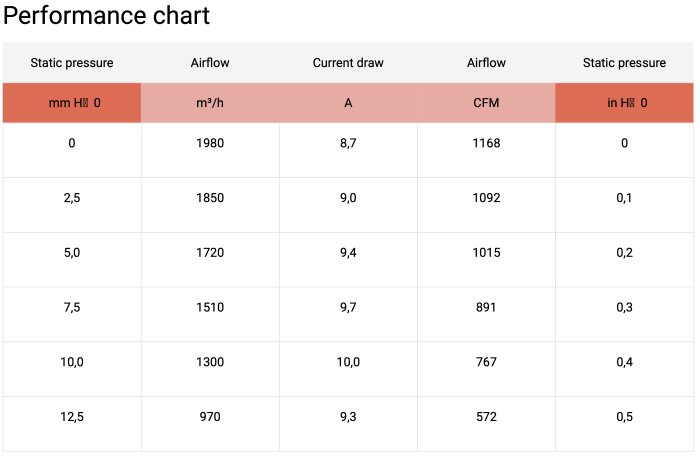Select the 8,7 current draw cell

coord(348,143)
